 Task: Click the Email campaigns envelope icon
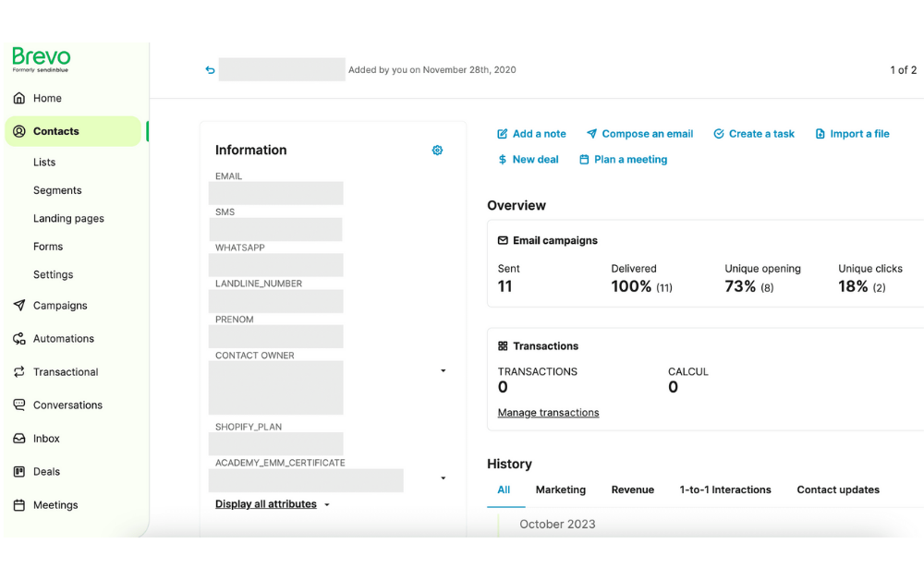click(x=503, y=240)
